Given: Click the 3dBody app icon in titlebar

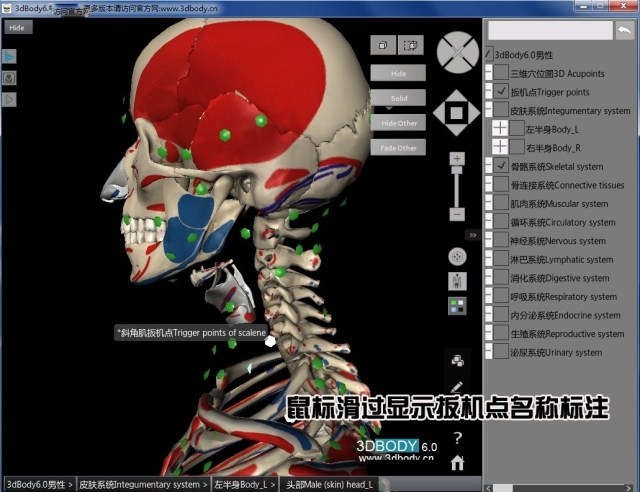Looking at the screenshot, I should 7,8.
